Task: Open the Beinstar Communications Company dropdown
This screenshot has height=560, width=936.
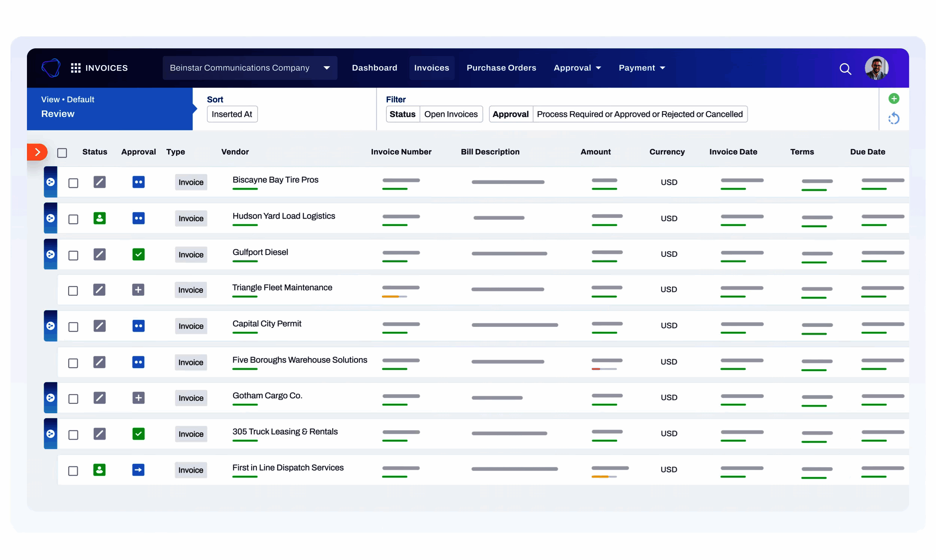Action: tap(249, 68)
